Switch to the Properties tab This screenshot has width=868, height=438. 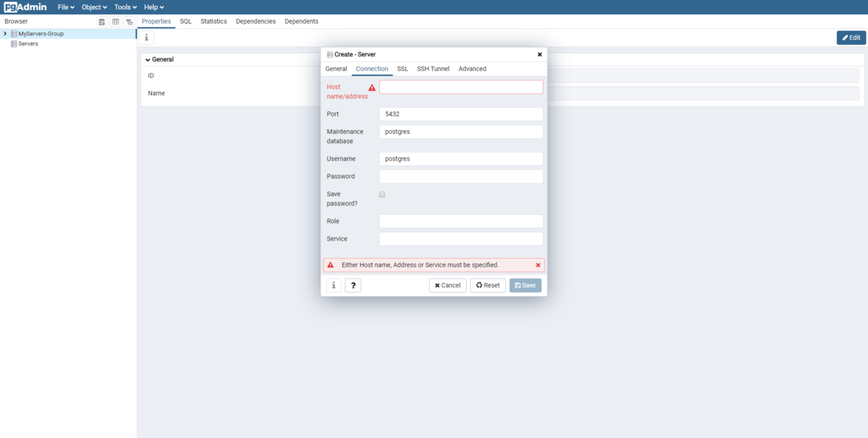coord(156,22)
